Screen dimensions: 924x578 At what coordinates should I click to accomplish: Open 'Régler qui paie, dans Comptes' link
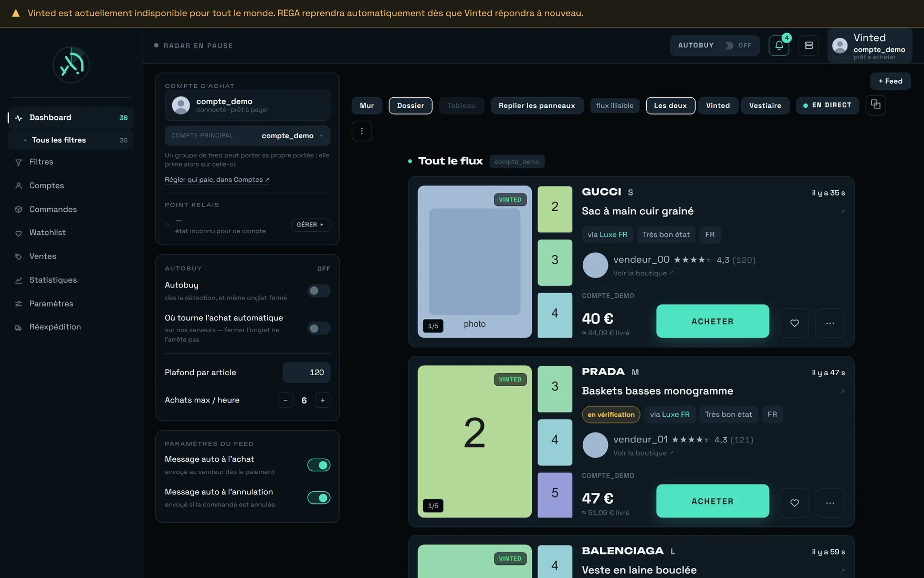click(x=217, y=180)
